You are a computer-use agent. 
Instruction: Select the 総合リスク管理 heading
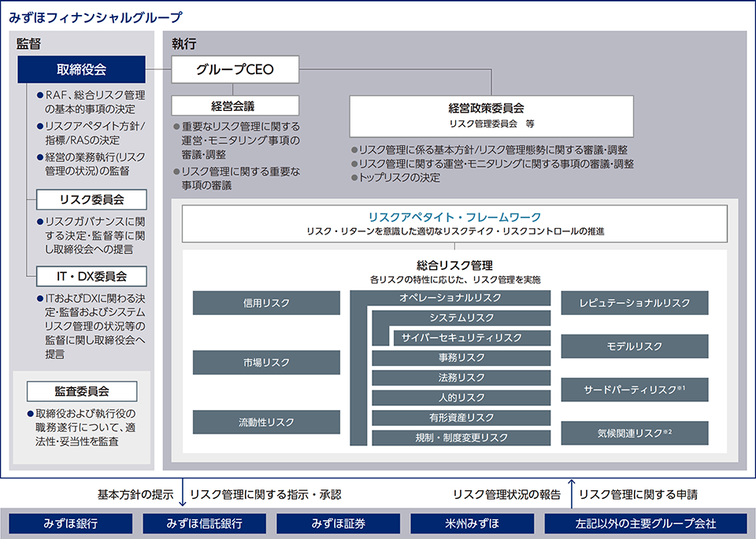[x=454, y=265]
